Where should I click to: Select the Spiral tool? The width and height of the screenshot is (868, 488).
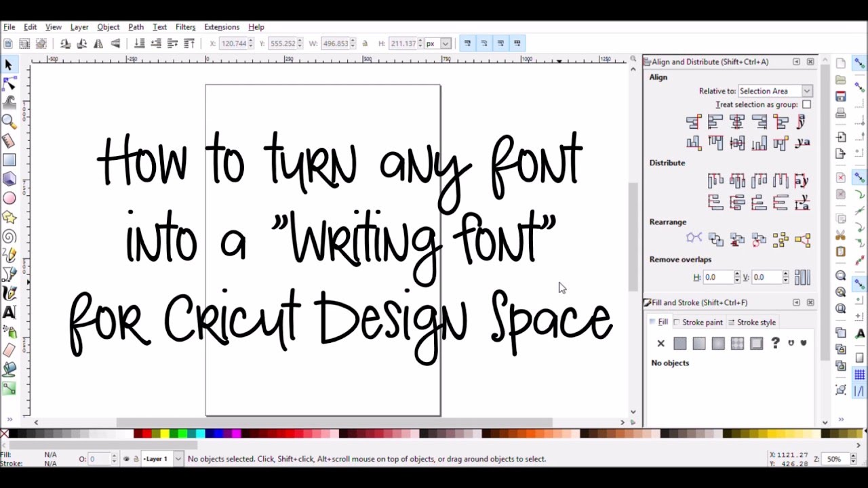(x=9, y=237)
